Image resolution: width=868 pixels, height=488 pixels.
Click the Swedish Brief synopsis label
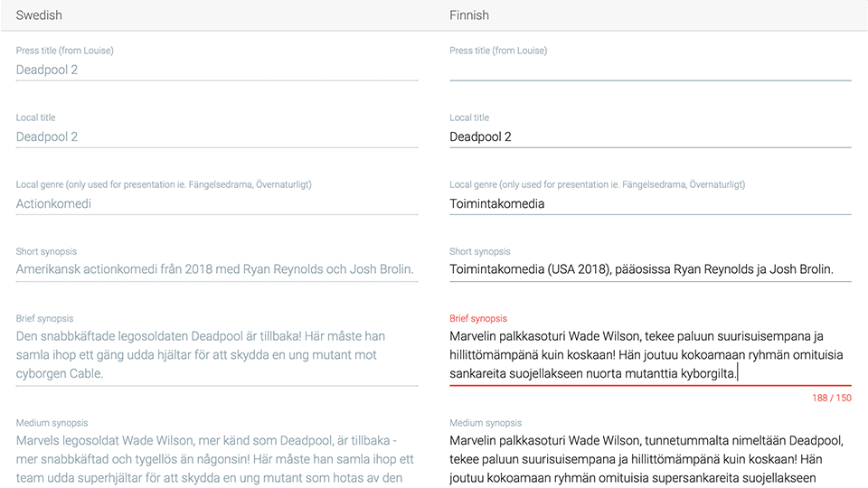pyautogui.click(x=45, y=319)
